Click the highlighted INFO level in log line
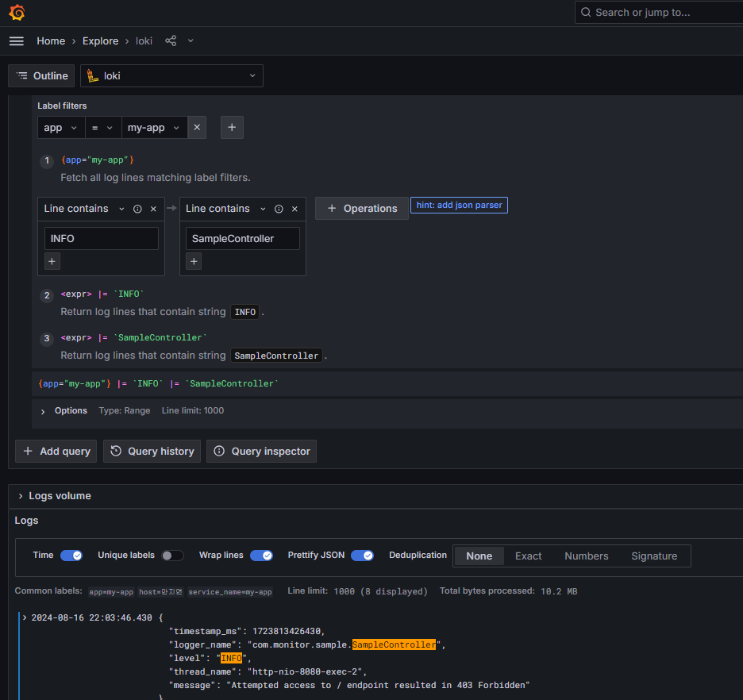743x700 pixels. tap(231, 658)
